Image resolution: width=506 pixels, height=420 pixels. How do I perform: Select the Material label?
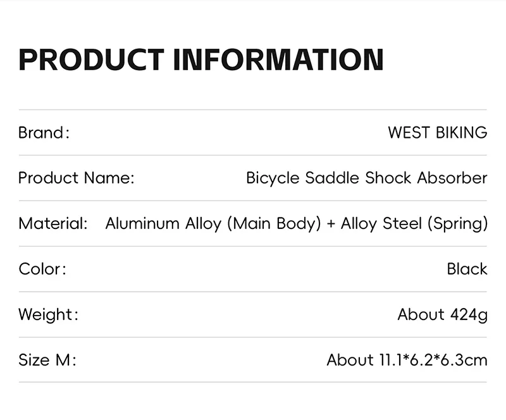(x=53, y=223)
